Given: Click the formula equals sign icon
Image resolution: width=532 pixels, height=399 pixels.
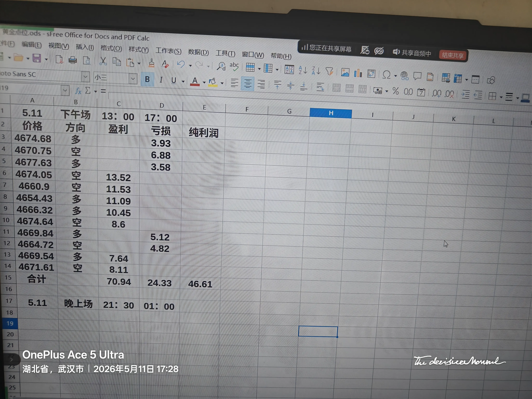Looking at the screenshot, I should (103, 91).
